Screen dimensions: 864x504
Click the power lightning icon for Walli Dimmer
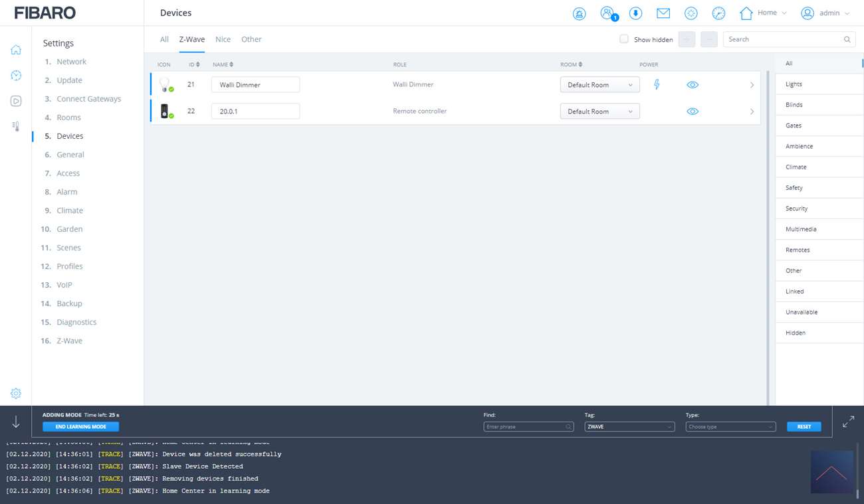tap(657, 84)
